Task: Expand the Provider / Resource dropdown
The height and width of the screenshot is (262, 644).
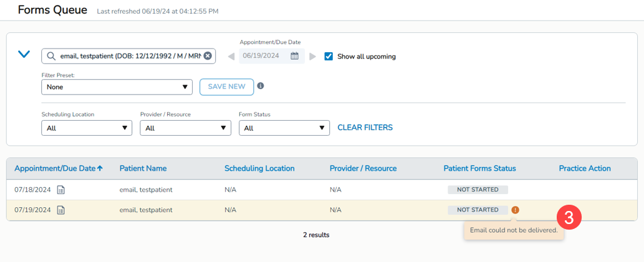Action: click(x=185, y=128)
